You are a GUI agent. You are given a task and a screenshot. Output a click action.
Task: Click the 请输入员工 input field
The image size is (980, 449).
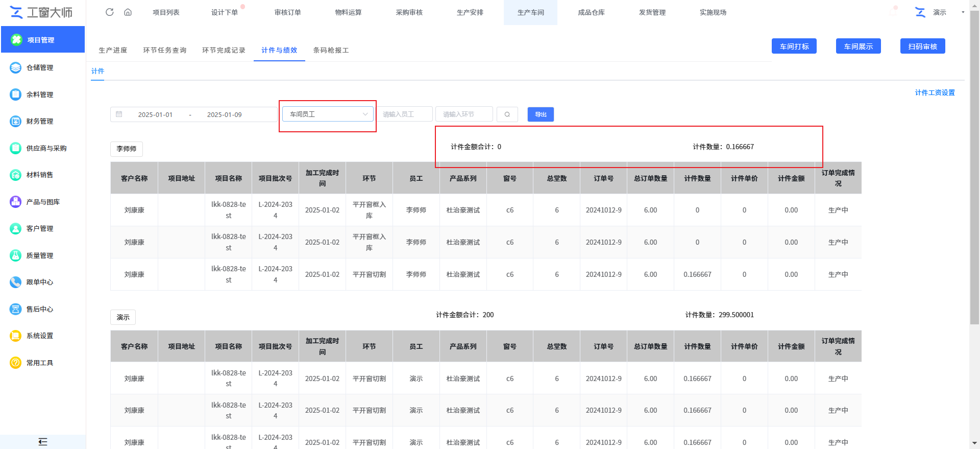click(405, 114)
